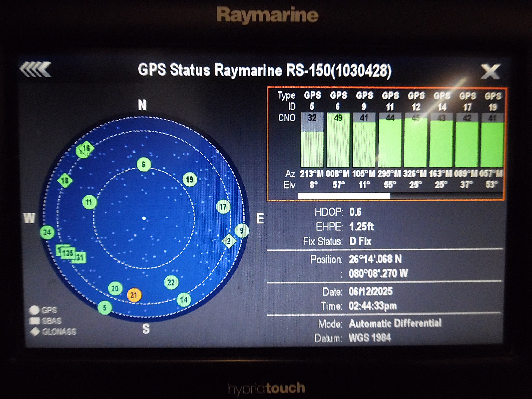Tap signal bar for satellite ID 12
This screenshot has height=399, width=532.
tap(416, 140)
